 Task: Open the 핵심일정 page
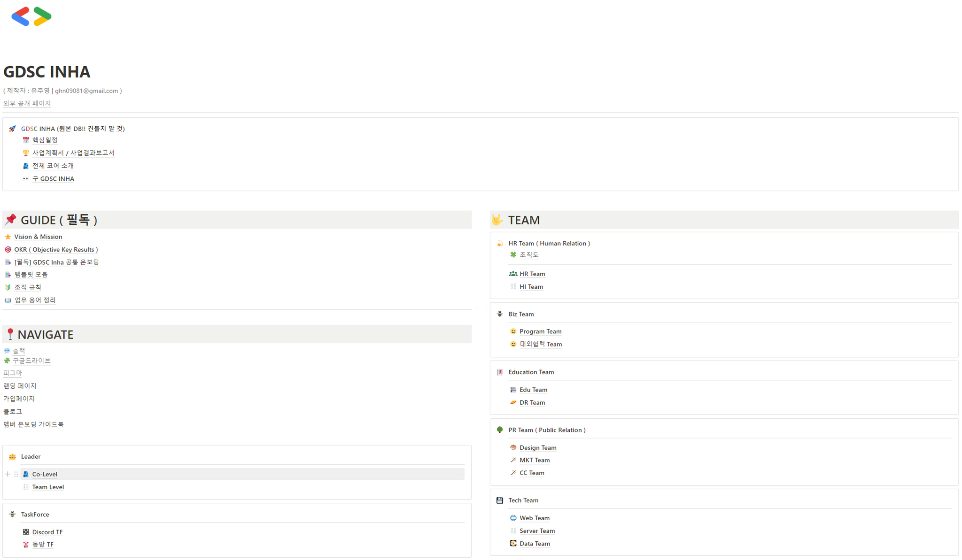click(45, 140)
